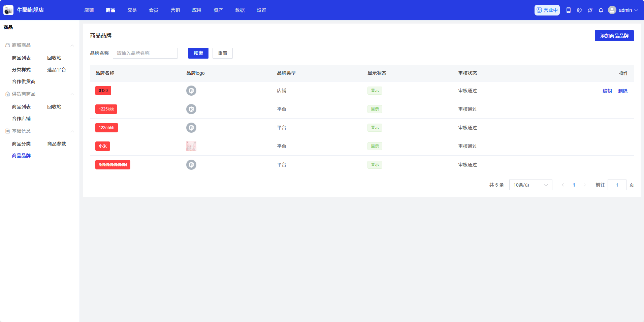The height and width of the screenshot is (322, 644).
Task: Open the 数据 top menu
Action: tap(240, 10)
